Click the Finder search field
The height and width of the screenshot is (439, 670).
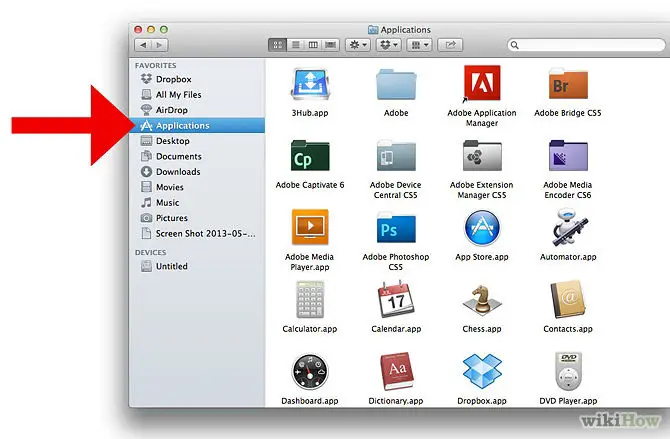click(586, 45)
